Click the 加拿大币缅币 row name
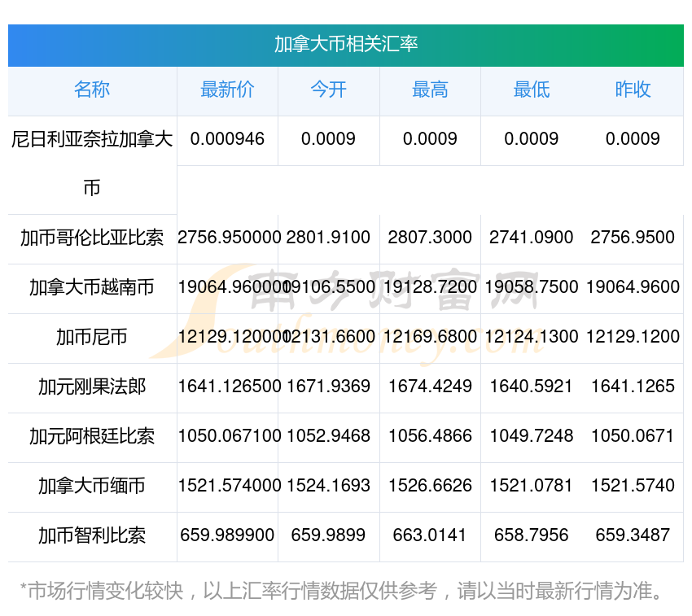The height and width of the screenshot is (616, 692). pyautogui.click(x=92, y=486)
